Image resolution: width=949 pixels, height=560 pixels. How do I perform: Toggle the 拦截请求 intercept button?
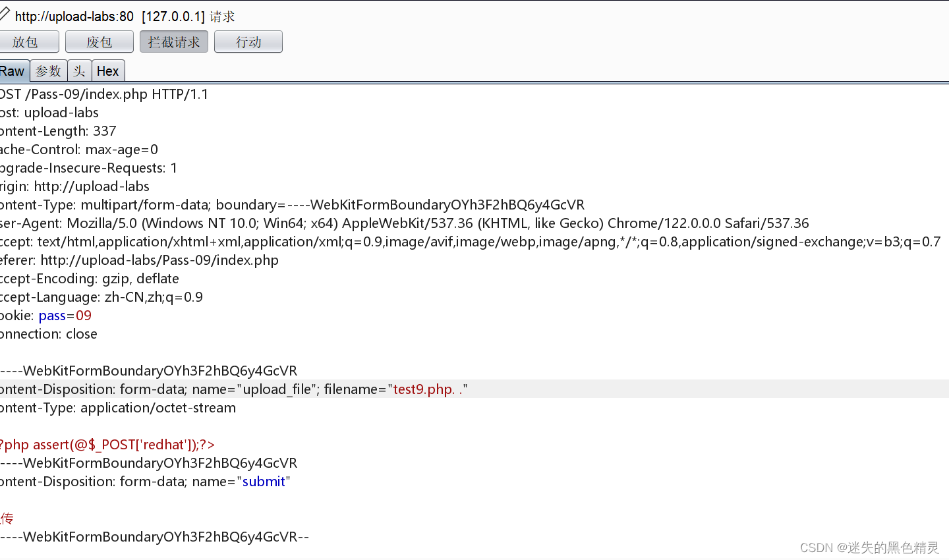[174, 42]
